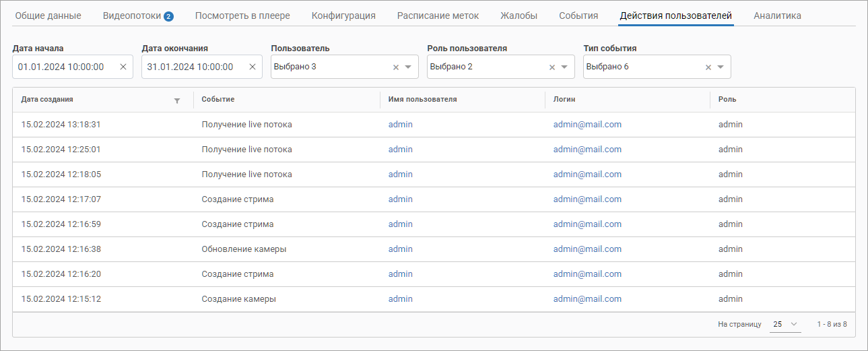The image size is (868, 351).
Task: Open filter icon in Дата создания column
Action: [x=177, y=100]
